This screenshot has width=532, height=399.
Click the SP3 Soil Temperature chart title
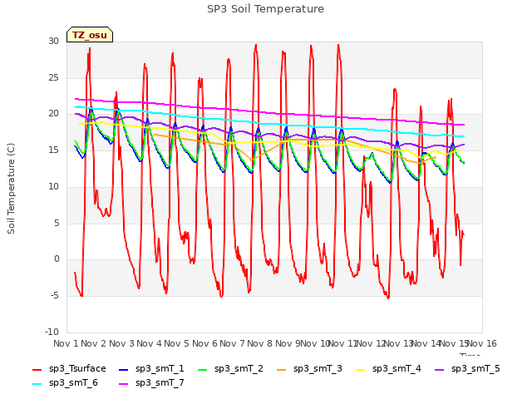(x=265, y=9)
